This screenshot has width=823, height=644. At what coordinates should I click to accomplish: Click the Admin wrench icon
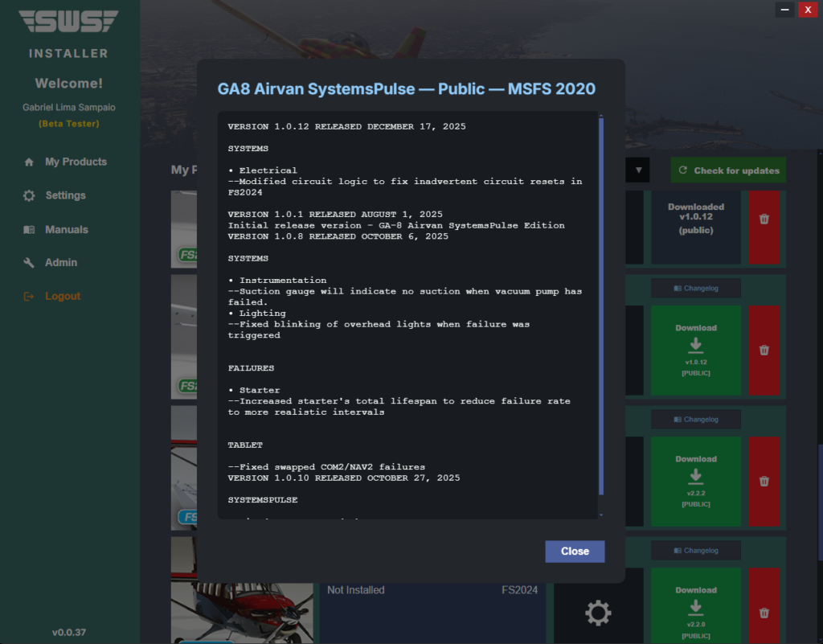pos(29,262)
